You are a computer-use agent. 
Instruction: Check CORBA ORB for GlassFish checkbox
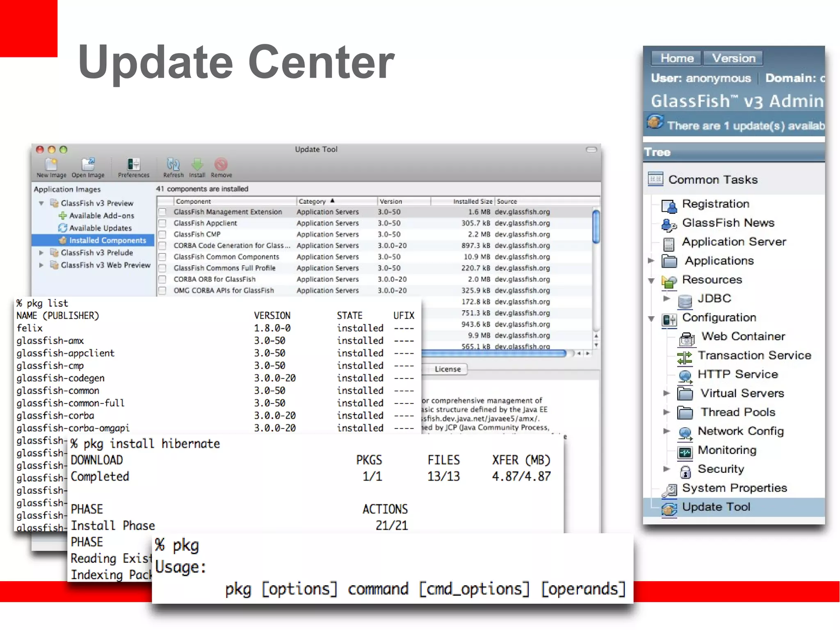click(x=162, y=279)
